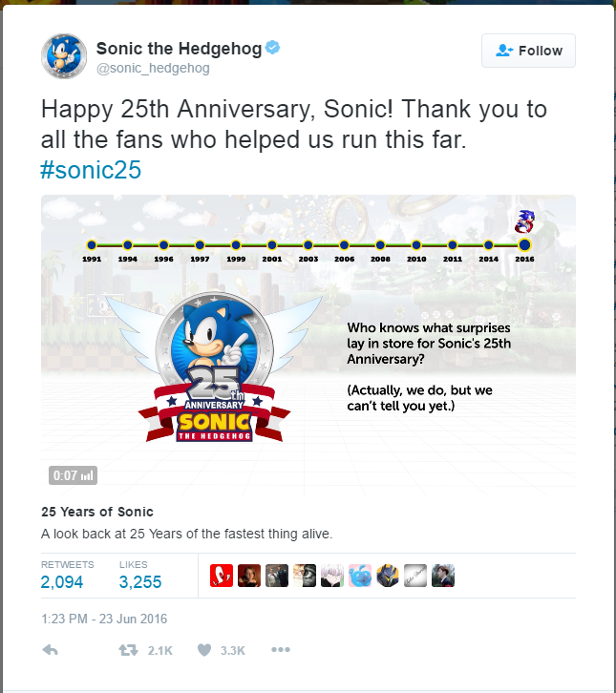Follow the Sonic the Hedgehog account

coord(528,51)
